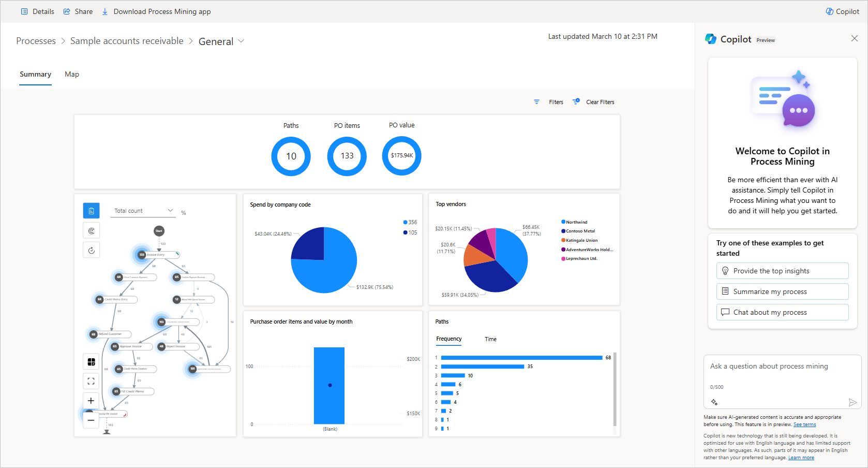Switch to the Map tab

(72, 74)
